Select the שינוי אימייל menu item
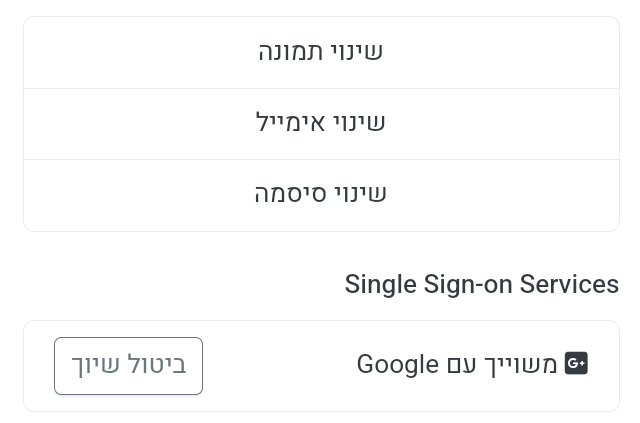 (321, 123)
